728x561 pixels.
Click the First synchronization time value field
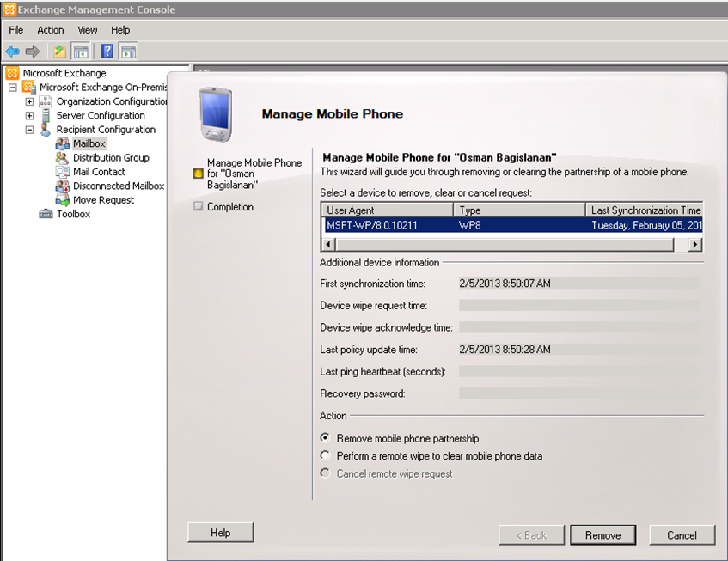point(579,284)
